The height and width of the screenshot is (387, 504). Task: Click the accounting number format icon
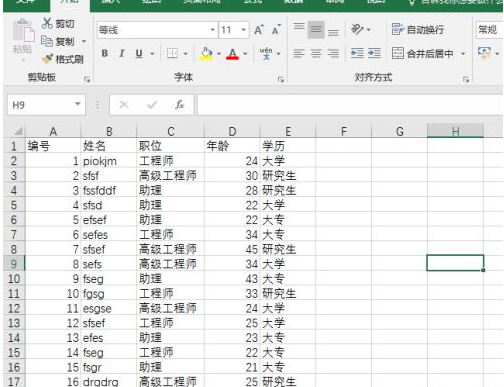484,53
